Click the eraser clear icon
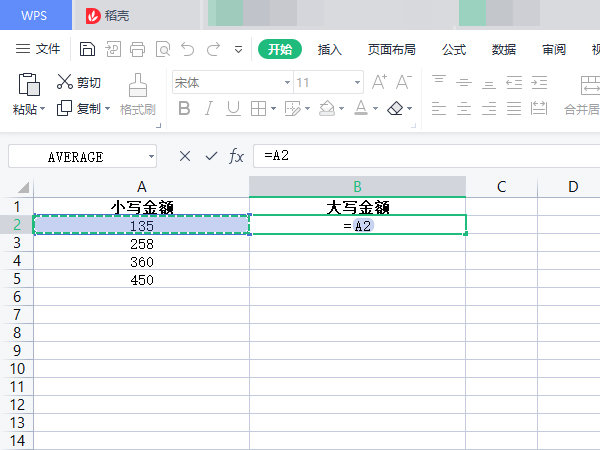Image resolution: width=600 pixels, height=450 pixels. click(395, 109)
